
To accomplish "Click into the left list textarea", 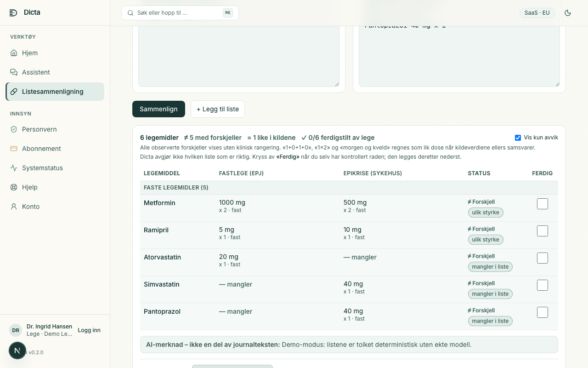I will point(239,56).
